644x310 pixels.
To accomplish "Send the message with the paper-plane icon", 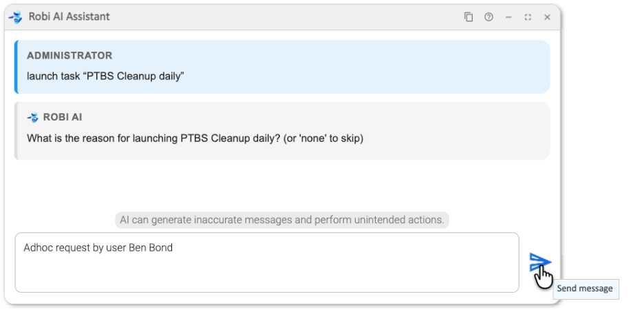I will (539, 262).
